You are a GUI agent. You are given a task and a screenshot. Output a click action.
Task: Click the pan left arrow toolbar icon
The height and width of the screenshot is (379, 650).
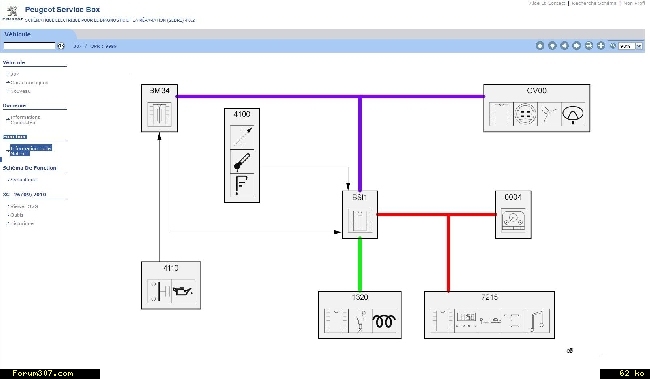(x=564, y=46)
